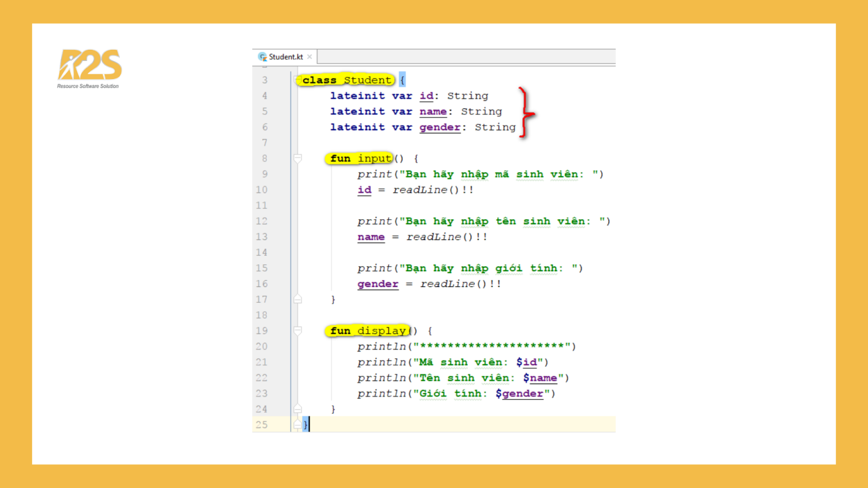Close the Student.kt tab with its X
This screenshot has width=868, height=488.
click(x=310, y=56)
